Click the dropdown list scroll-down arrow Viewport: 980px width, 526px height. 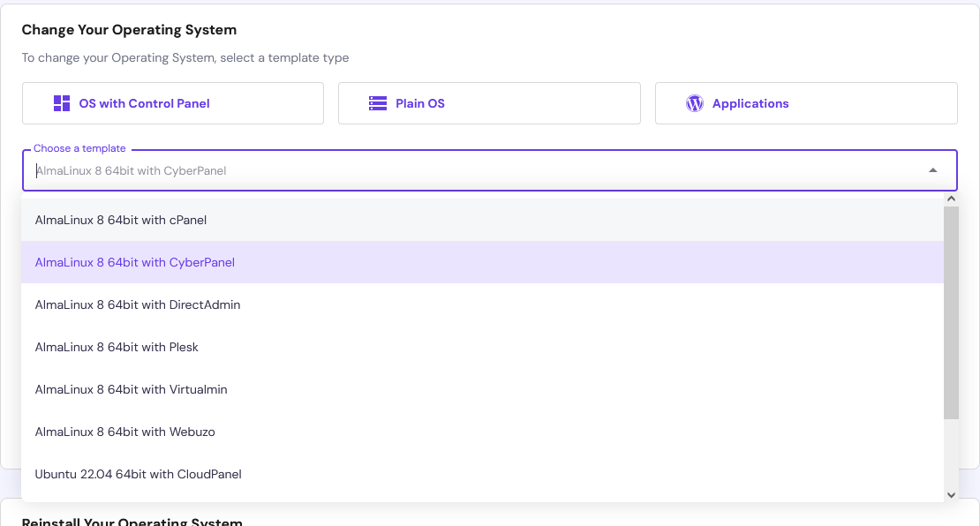(x=951, y=495)
